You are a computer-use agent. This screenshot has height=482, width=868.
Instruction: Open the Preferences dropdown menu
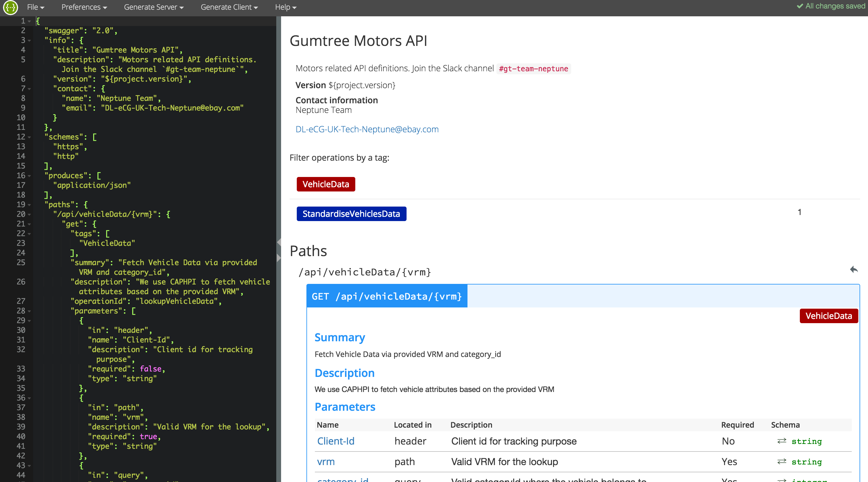pos(84,7)
